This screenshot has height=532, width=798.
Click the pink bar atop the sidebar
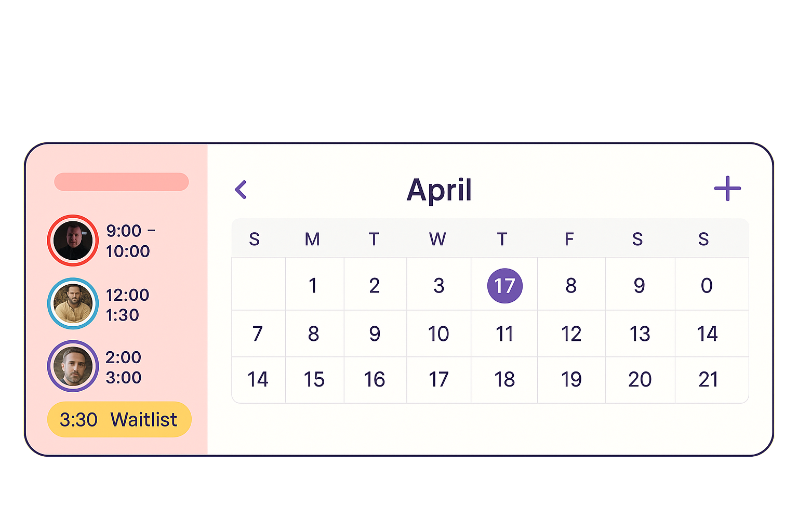pos(122,182)
